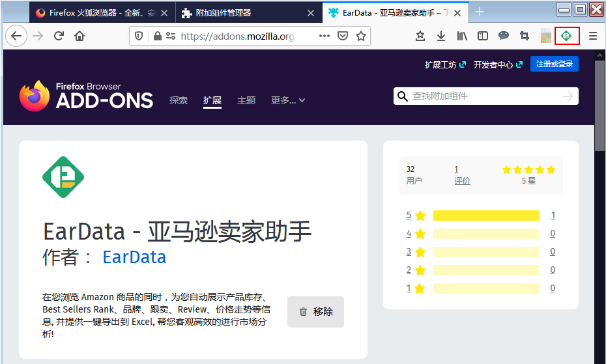View site security lock information
Image resolution: width=606 pixels, height=364 pixels.
[157, 36]
